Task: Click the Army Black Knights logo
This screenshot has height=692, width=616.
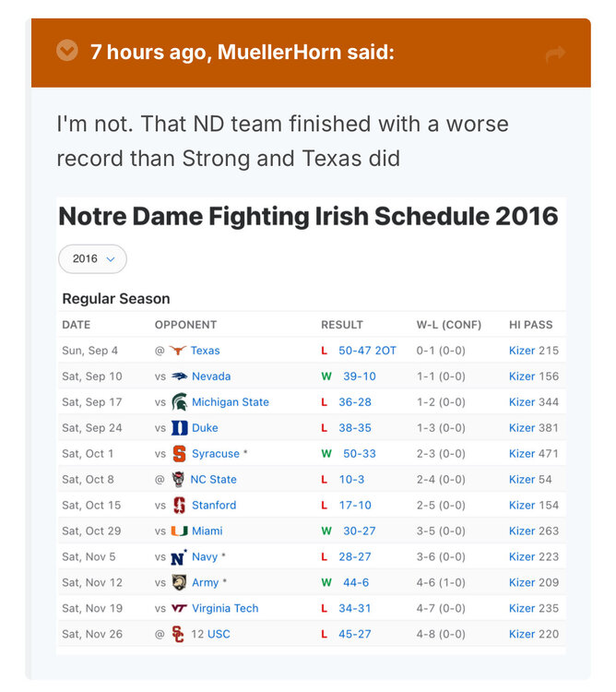Action: [x=179, y=583]
